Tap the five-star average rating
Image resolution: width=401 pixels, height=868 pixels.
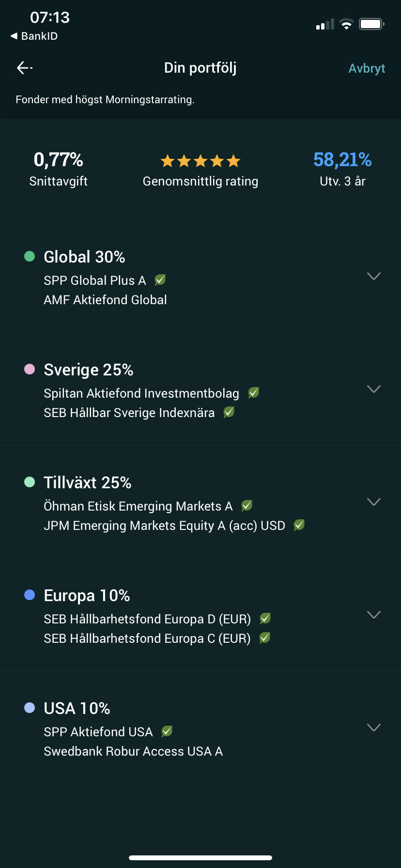200,161
